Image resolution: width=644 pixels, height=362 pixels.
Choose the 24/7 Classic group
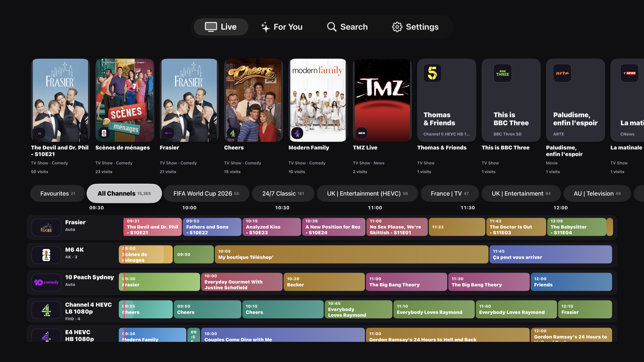(x=283, y=193)
